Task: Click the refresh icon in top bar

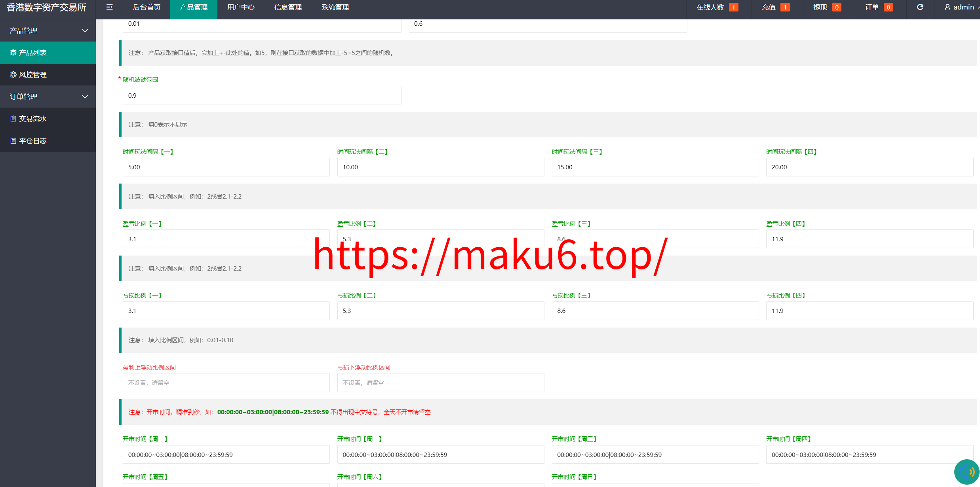Action: coord(920,7)
